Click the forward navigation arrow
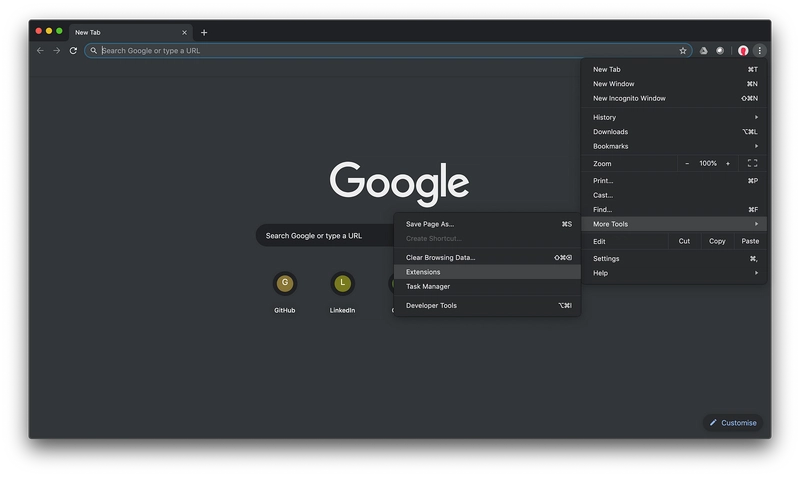 (x=57, y=51)
